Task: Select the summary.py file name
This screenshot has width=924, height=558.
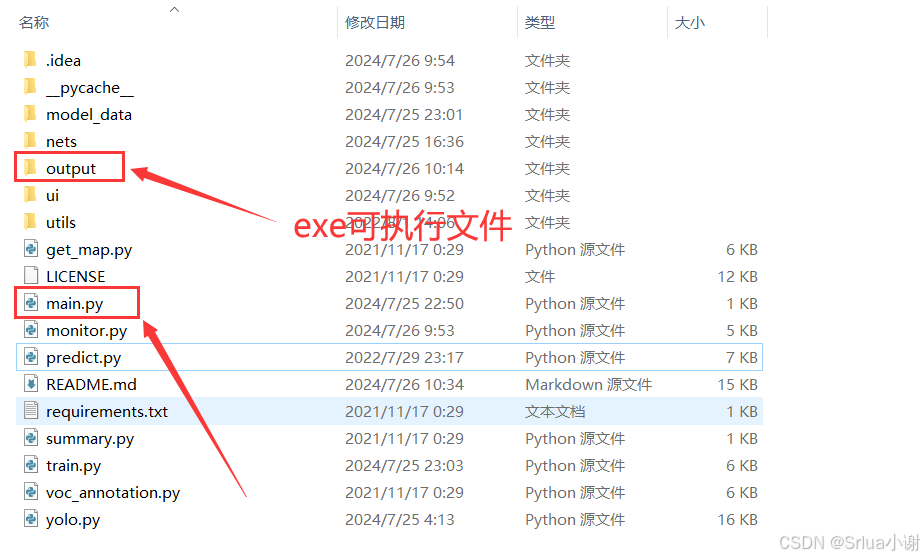Action: pos(90,439)
